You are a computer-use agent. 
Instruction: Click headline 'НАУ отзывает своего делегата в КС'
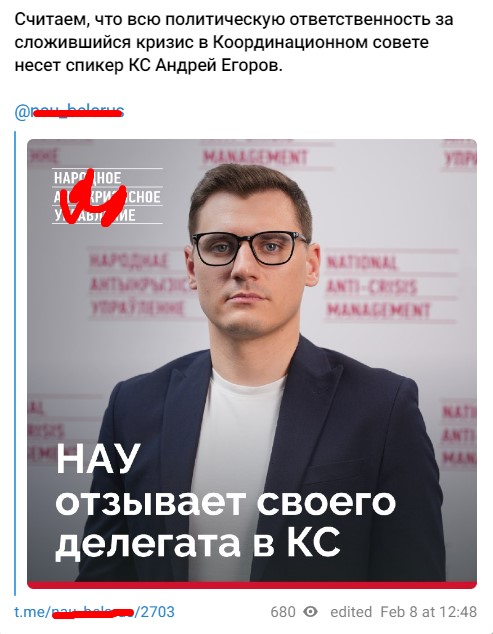pos(225,503)
